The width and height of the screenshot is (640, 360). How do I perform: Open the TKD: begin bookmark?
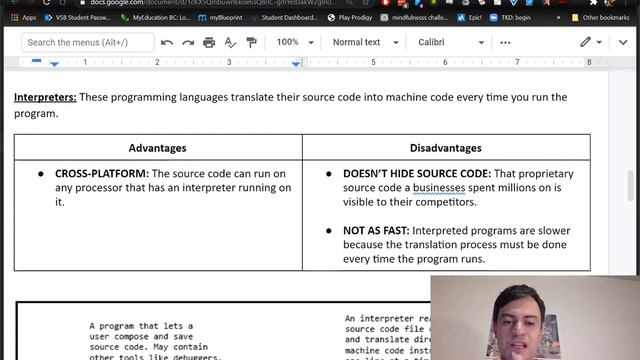[510, 18]
